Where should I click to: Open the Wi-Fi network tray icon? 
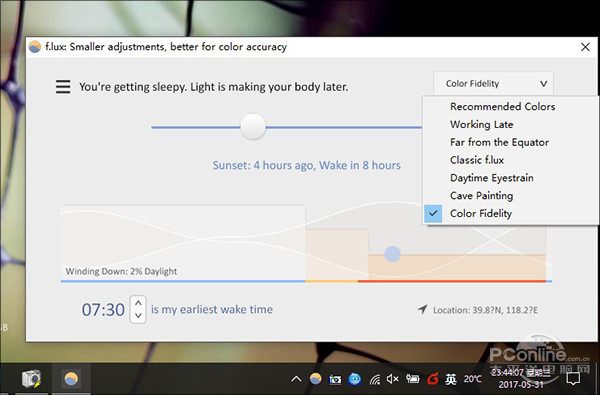375,379
